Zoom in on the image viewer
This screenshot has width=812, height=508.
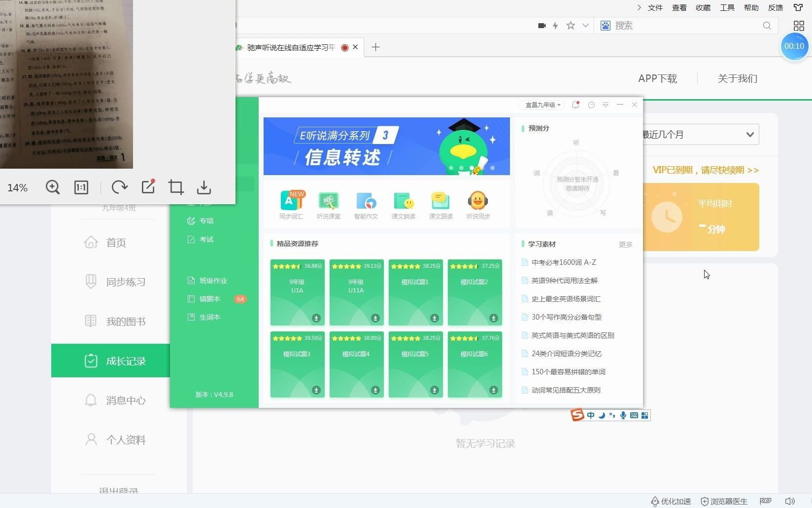coord(53,187)
